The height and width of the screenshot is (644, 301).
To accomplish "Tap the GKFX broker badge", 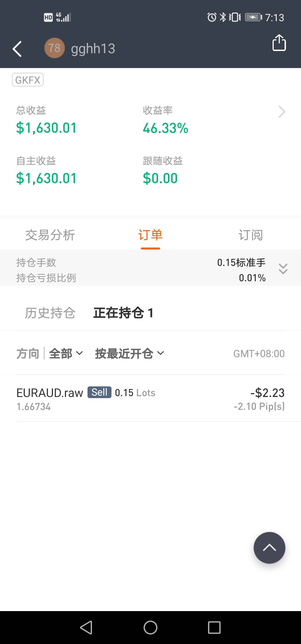I will (x=28, y=80).
